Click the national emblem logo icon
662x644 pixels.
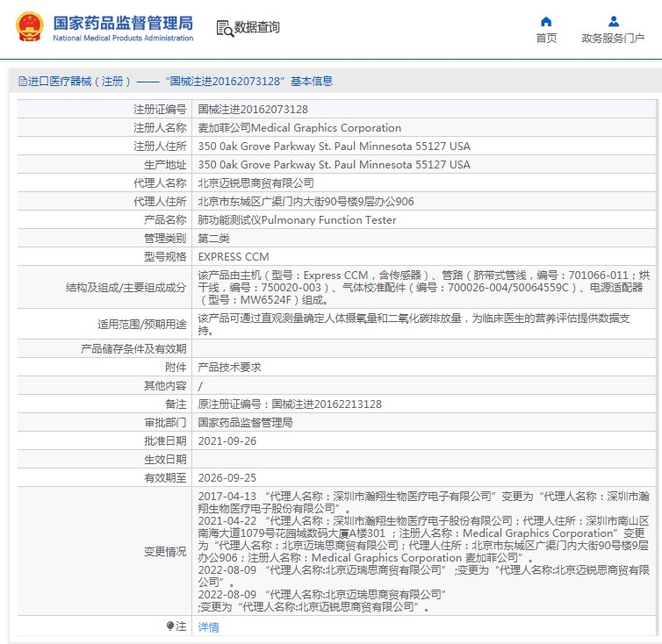pos(30,26)
